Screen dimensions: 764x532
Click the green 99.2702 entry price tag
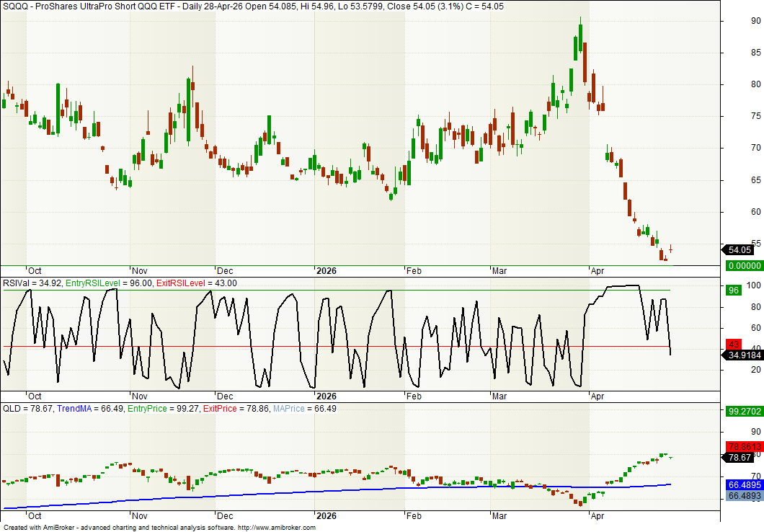(x=742, y=412)
